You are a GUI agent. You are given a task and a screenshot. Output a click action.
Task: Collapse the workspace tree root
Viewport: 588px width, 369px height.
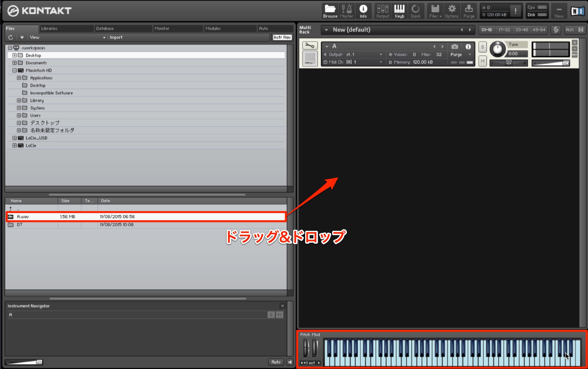10,48
